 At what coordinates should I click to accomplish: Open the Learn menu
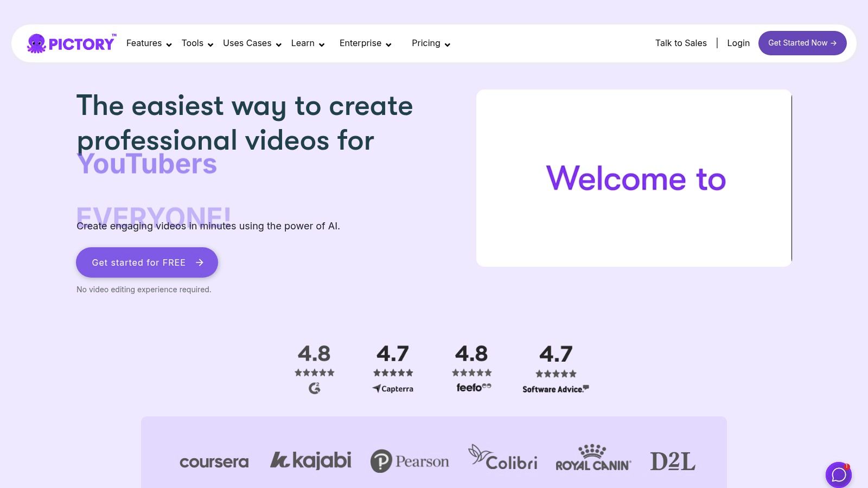pos(303,43)
